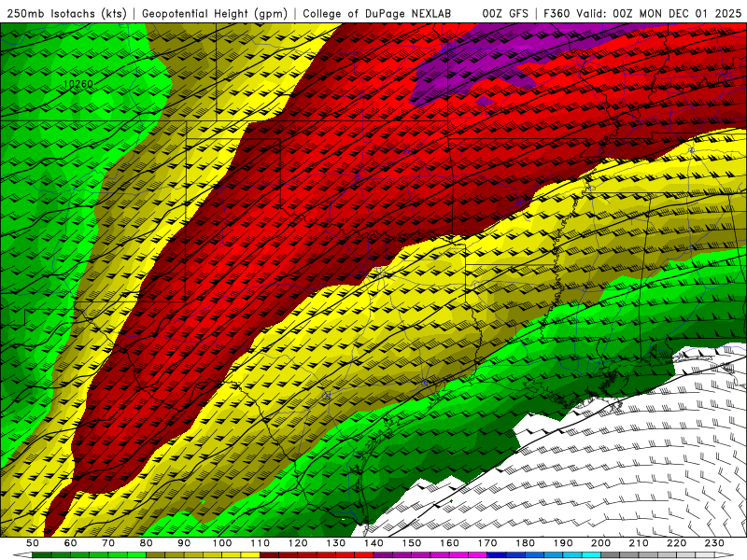Click the 220 knot color bar label
Viewport: 747px width, 560px height.
676,543
